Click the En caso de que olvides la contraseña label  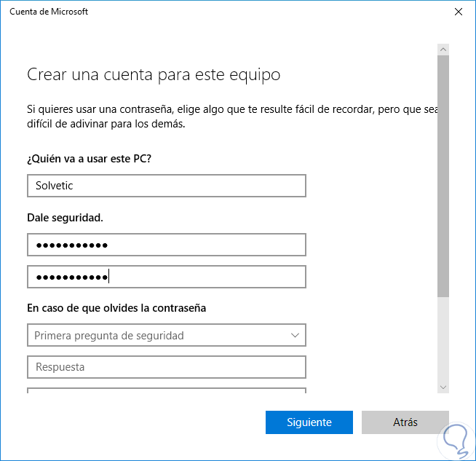pos(116,308)
